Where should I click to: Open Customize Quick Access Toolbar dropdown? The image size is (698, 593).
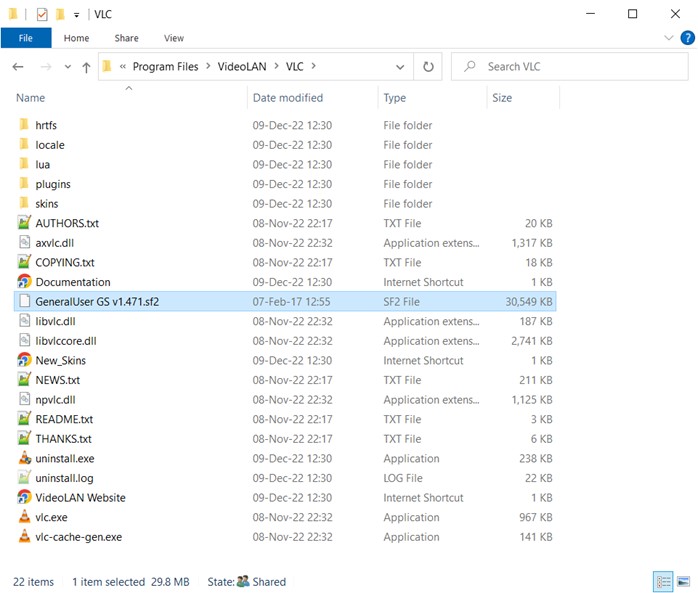[77, 15]
